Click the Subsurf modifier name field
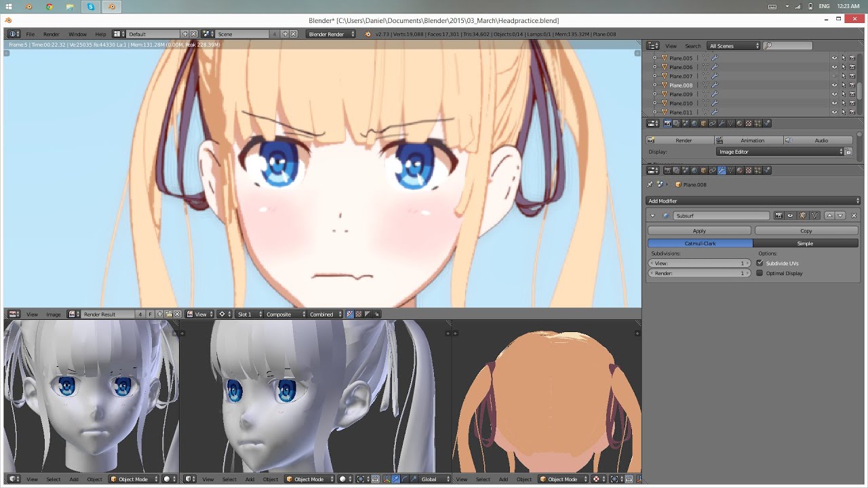Viewport: 868px width, 488px height. [722, 216]
